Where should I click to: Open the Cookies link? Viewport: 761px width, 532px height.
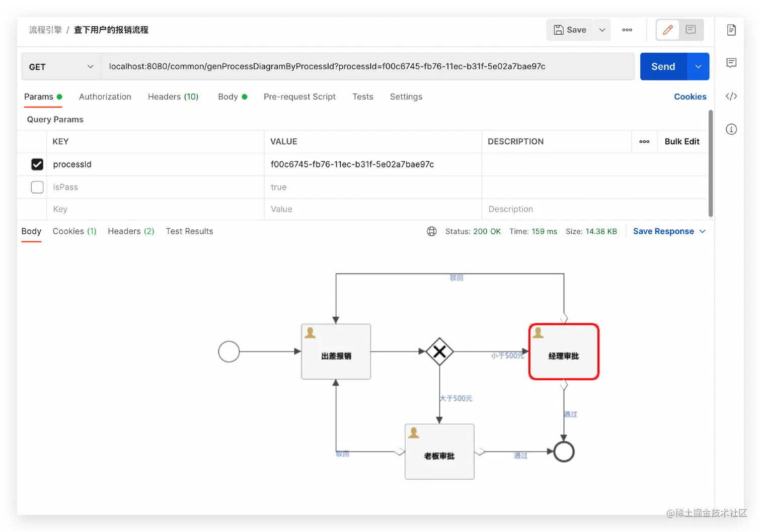pos(690,97)
